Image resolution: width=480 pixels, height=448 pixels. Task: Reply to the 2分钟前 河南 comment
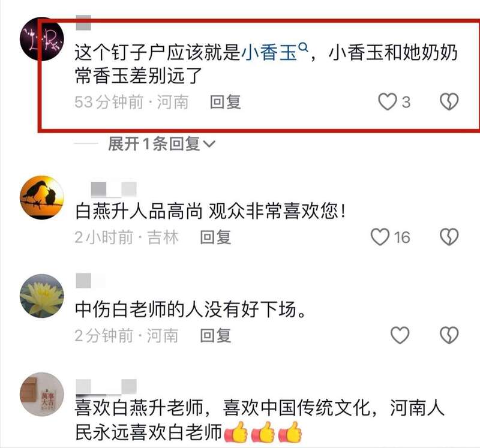coord(215,335)
